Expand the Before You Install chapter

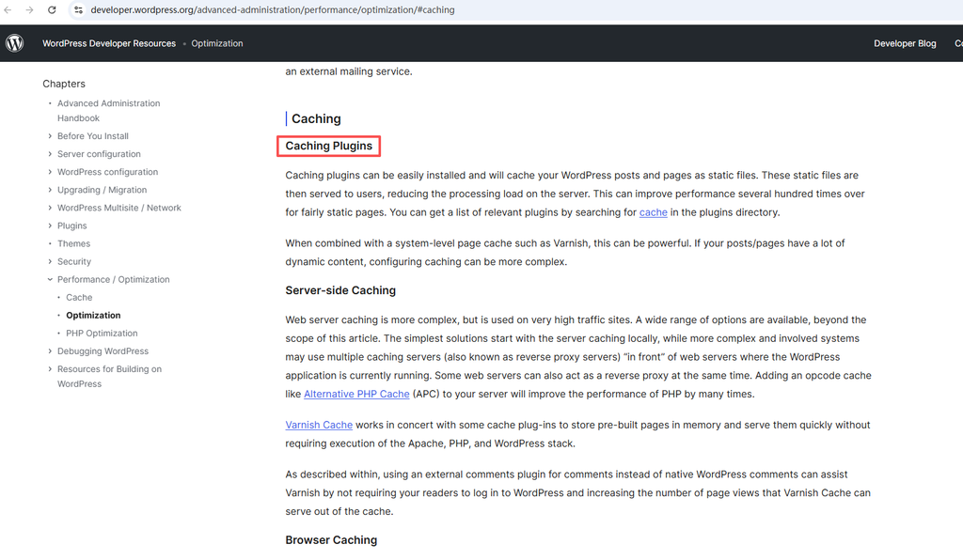pyautogui.click(x=50, y=136)
